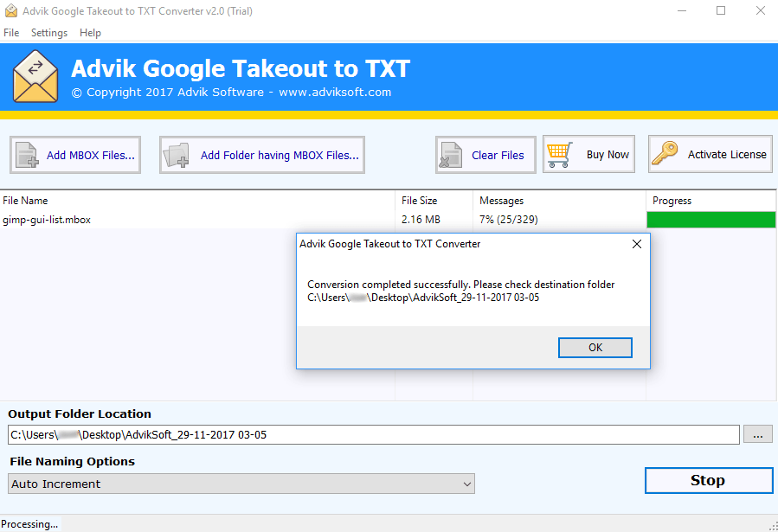The image size is (778, 532).
Task: Click the Add Folder having MBOX Files icon
Action: (177, 155)
